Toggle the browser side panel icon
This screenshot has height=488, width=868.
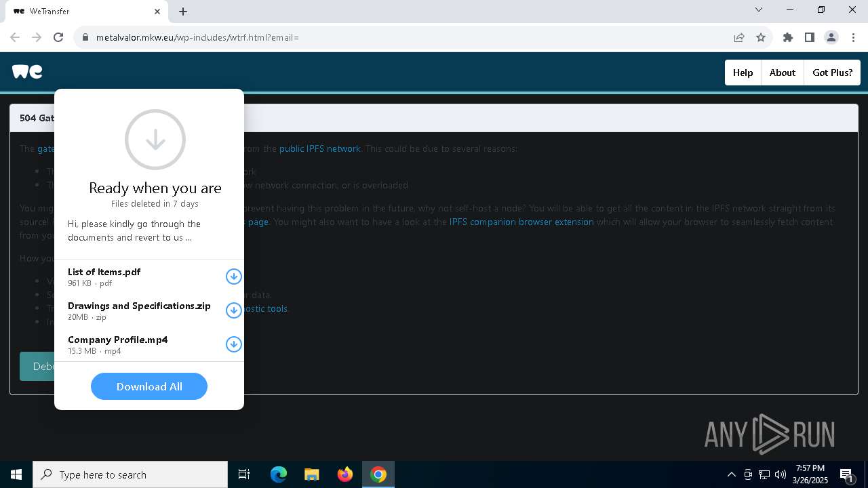click(810, 37)
